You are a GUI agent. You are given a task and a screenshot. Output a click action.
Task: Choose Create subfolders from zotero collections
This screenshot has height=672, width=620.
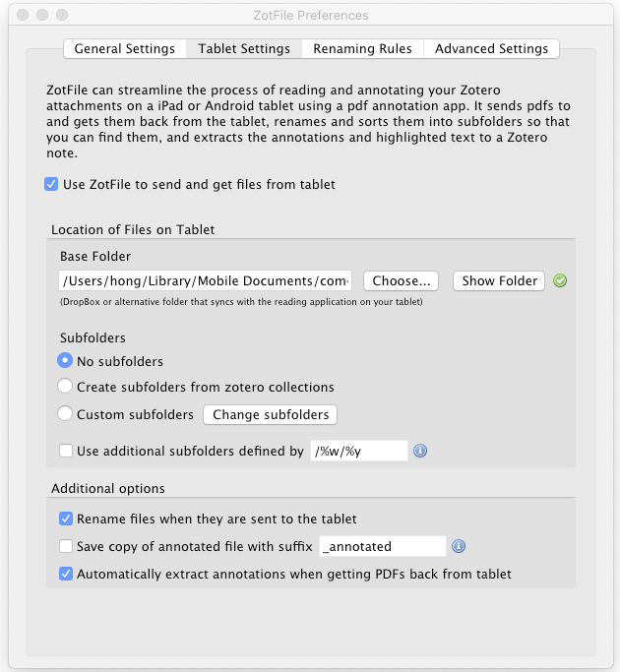point(66,387)
